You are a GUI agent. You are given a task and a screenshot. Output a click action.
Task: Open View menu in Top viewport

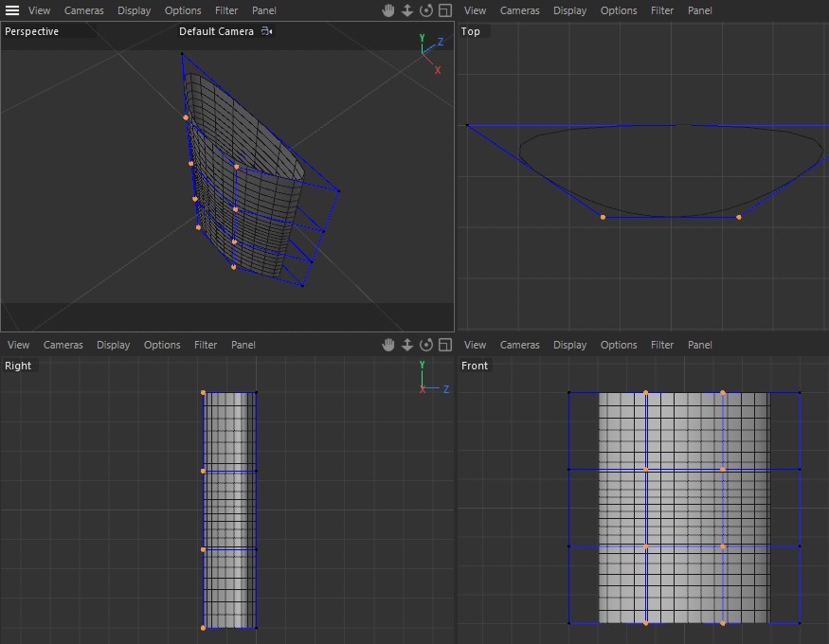(x=475, y=10)
